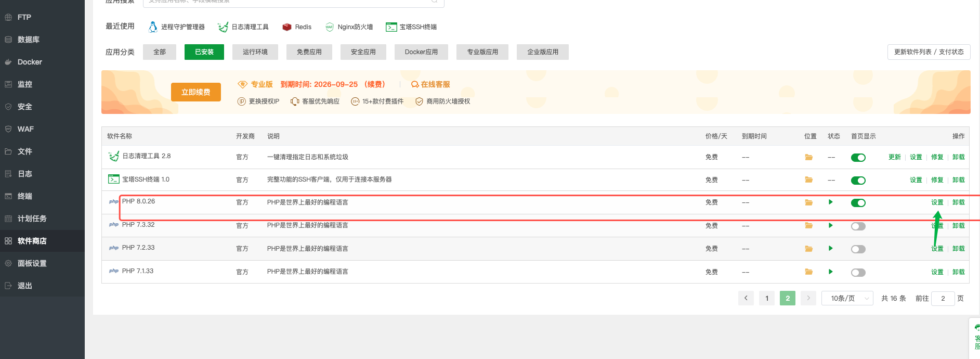Viewport: 980px width, 359px height.
Task: Click the 面板设置 gear icon in sidebar
Action: pos(8,263)
